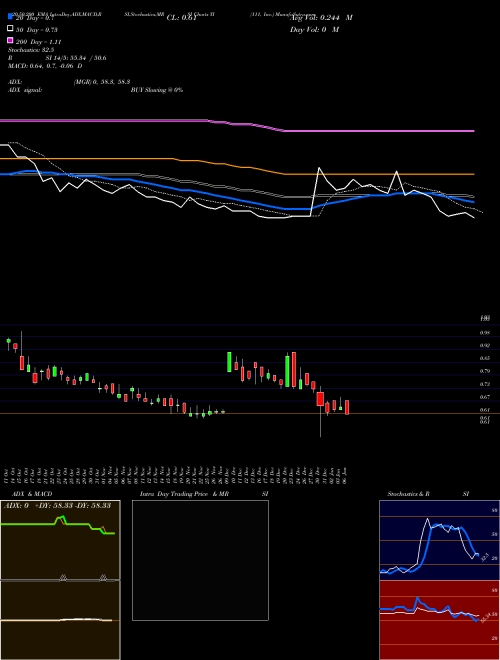Click the 0.72 price axis label
This screenshot has height=660, width=500.
click(x=484, y=384)
